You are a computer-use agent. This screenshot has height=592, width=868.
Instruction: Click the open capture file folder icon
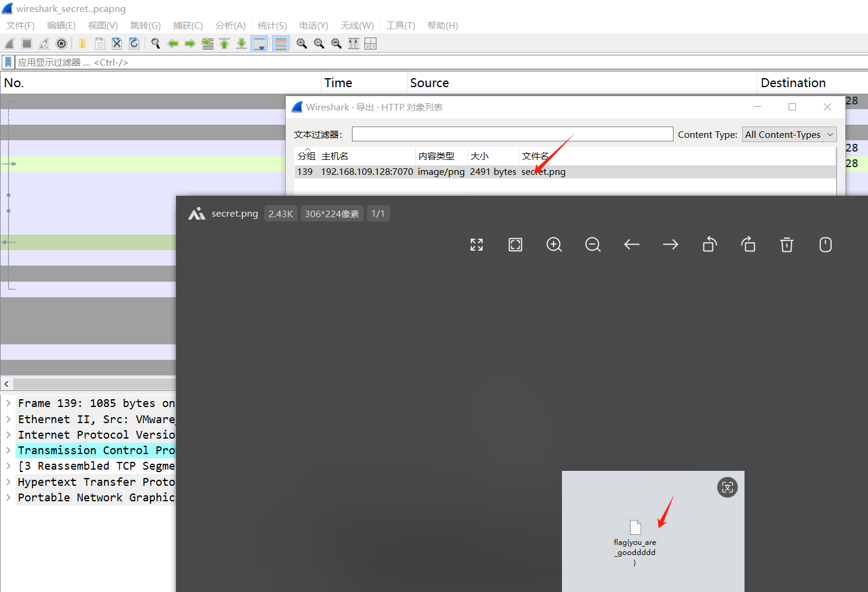82,44
